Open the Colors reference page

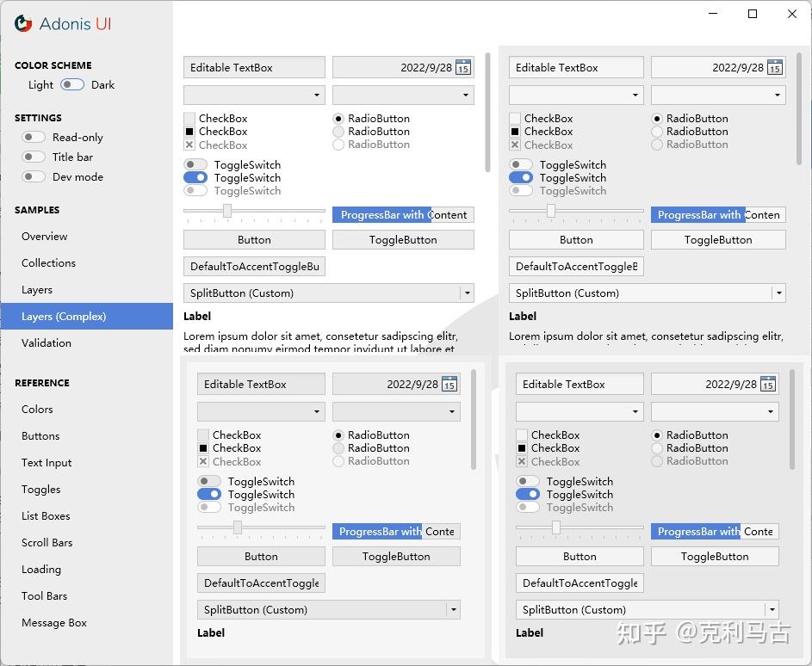point(37,409)
